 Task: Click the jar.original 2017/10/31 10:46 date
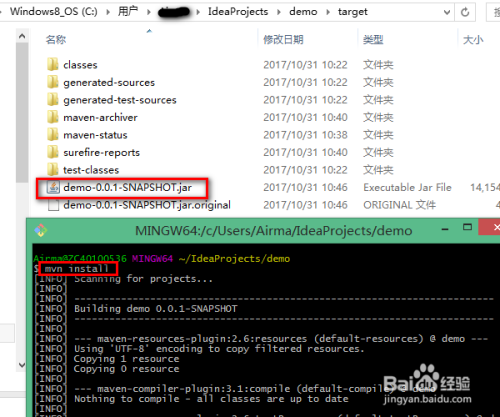click(x=305, y=205)
